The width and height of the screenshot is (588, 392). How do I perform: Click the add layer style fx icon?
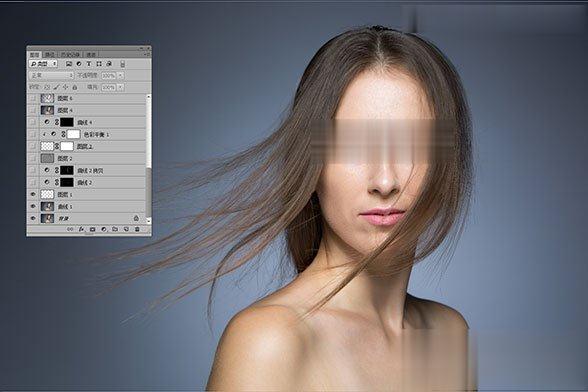[x=81, y=229]
